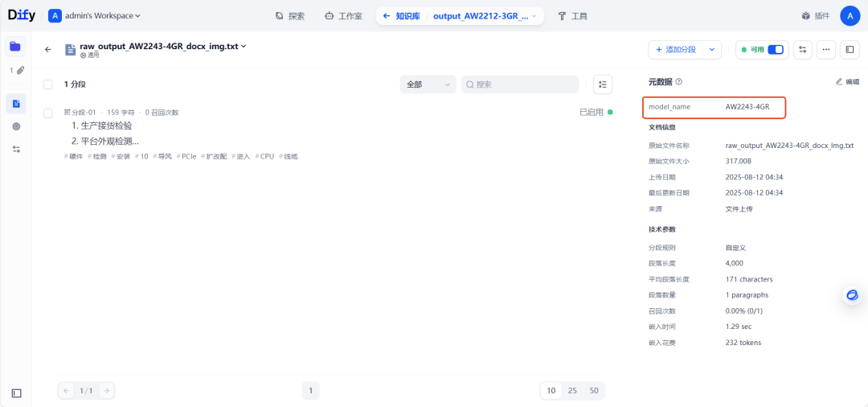Go back to 知识库 list
The image size is (868, 407).
pyautogui.click(x=401, y=16)
